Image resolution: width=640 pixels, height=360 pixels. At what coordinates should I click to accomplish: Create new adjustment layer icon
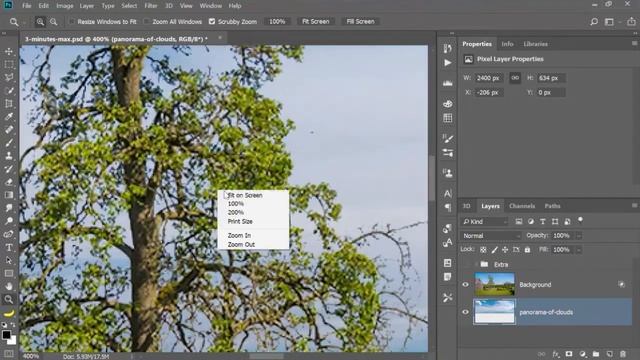582,354
